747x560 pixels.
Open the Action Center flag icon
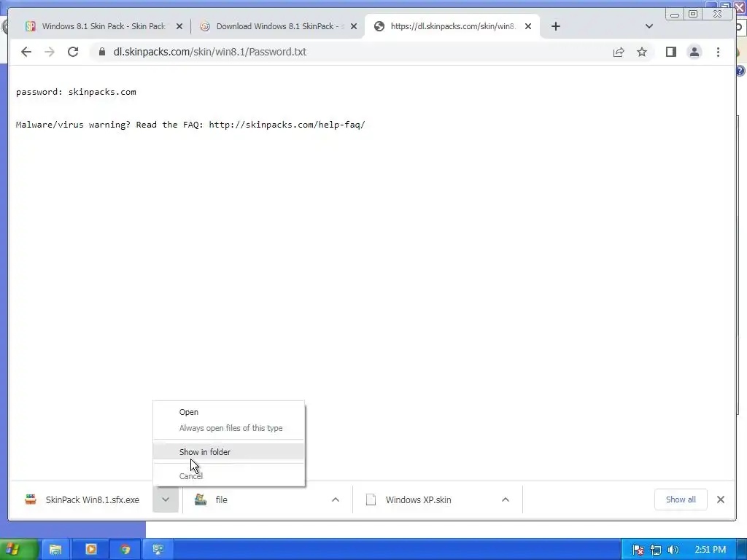(638, 550)
